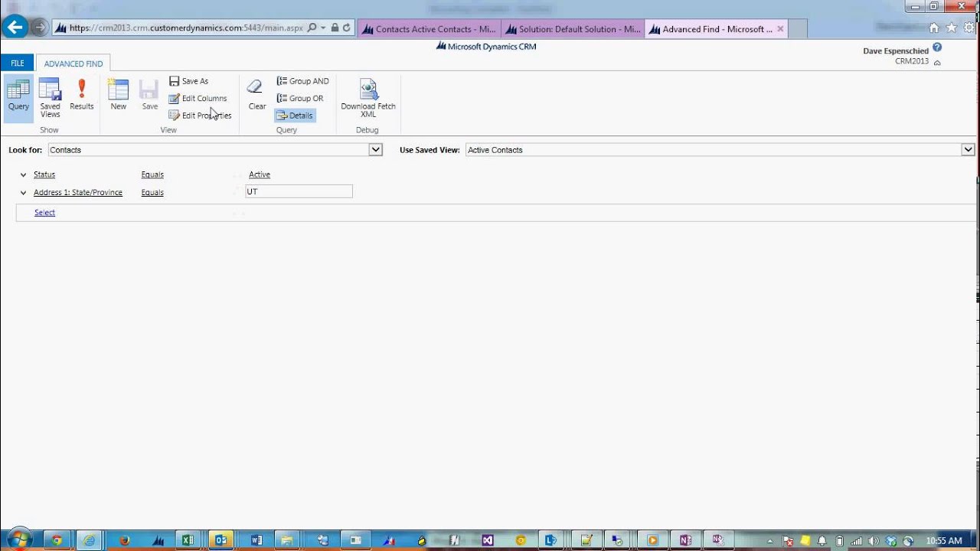Apply Group OR to criteria
The width and height of the screenshot is (980, 551).
coord(300,98)
